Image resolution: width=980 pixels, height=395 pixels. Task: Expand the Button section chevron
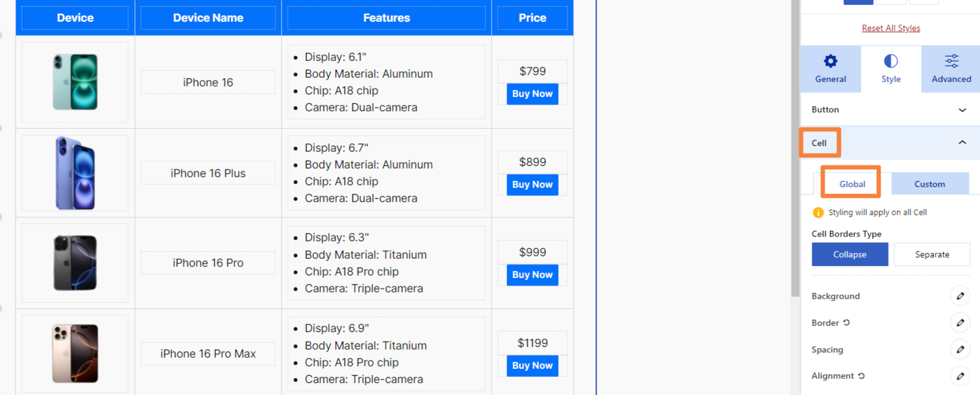click(x=962, y=110)
